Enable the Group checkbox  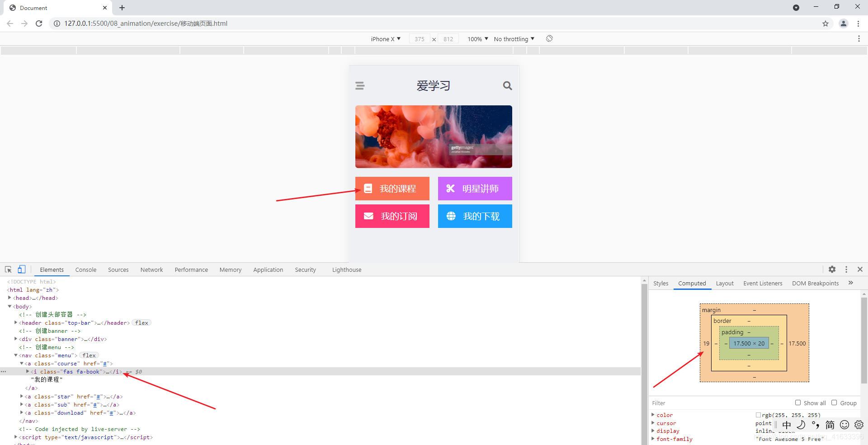point(834,402)
